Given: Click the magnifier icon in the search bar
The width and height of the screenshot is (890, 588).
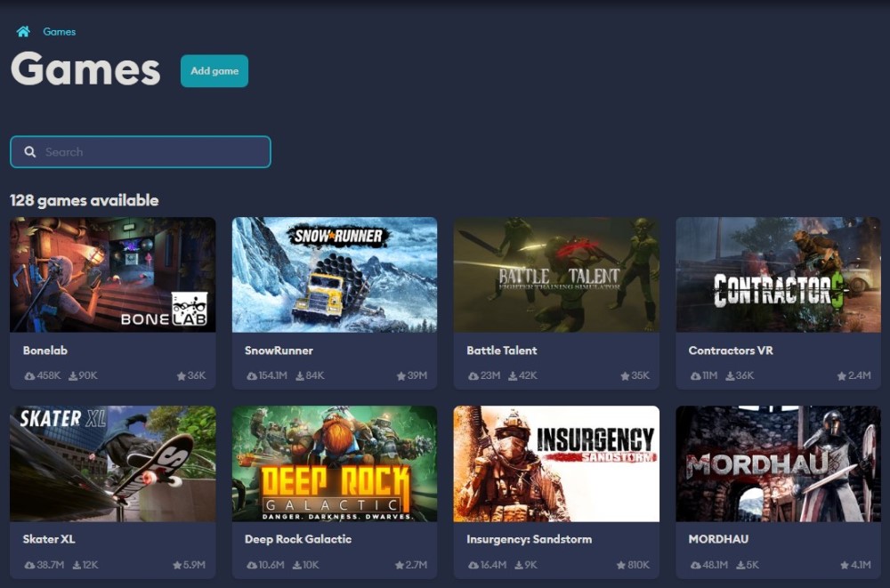Looking at the screenshot, I should coord(30,152).
